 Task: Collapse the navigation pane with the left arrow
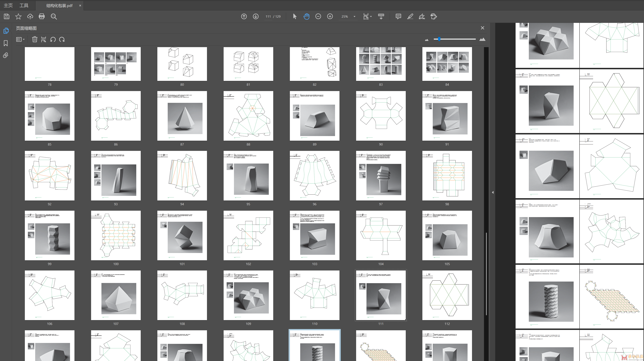pyautogui.click(x=493, y=192)
